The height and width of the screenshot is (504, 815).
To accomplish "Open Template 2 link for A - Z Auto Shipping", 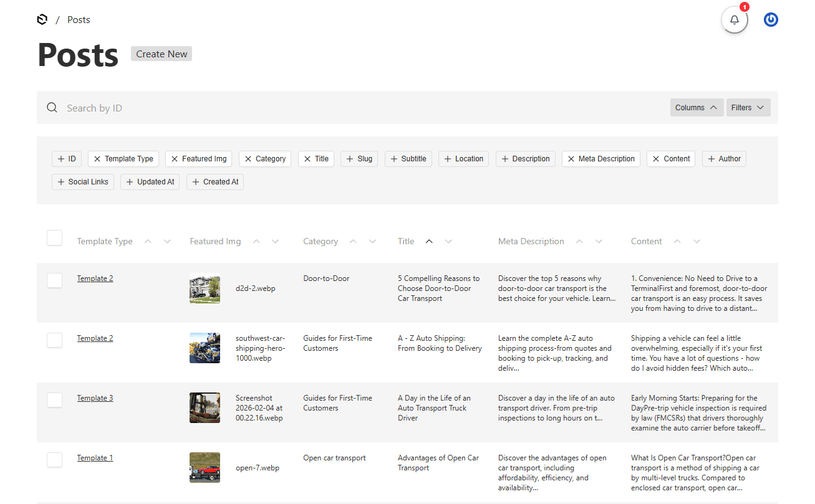I will click(95, 338).
